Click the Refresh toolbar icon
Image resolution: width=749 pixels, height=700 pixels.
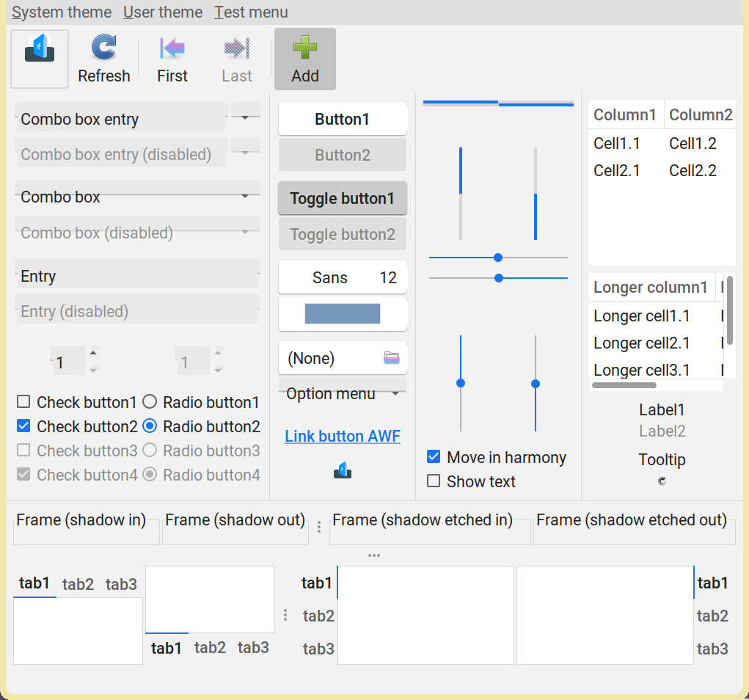[103, 47]
